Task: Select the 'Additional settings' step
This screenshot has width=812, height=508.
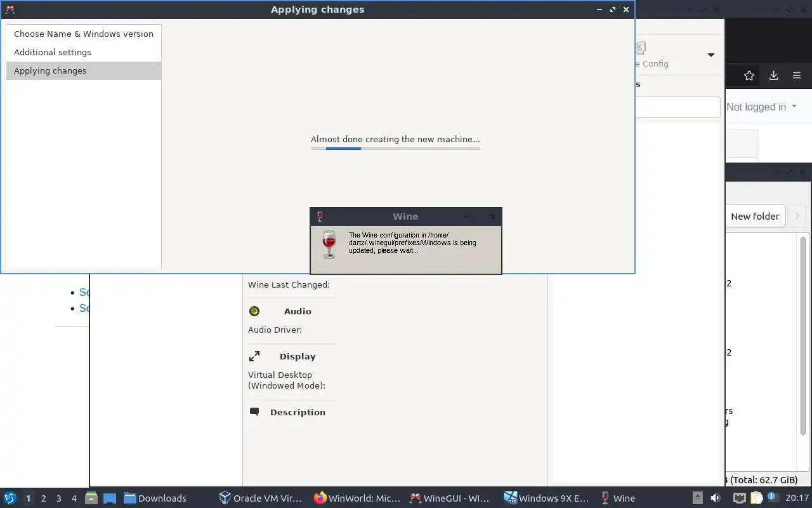Action: (84, 52)
